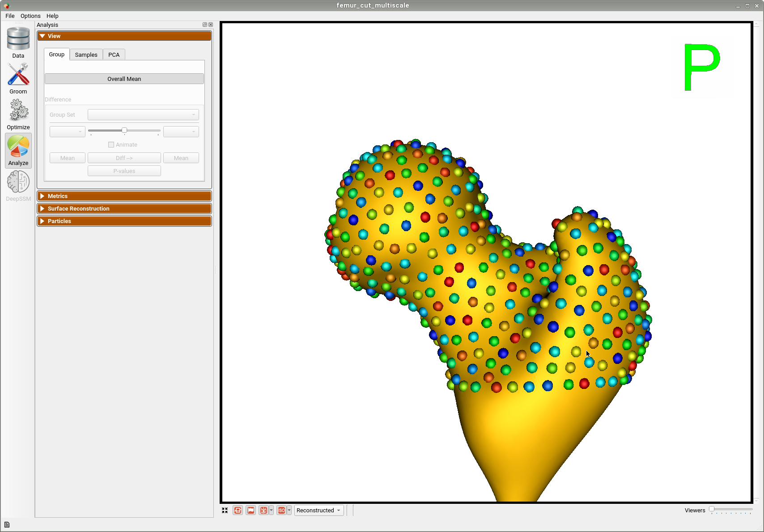Open the Help menu
This screenshot has height=532, width=764.
coord(52,16)
